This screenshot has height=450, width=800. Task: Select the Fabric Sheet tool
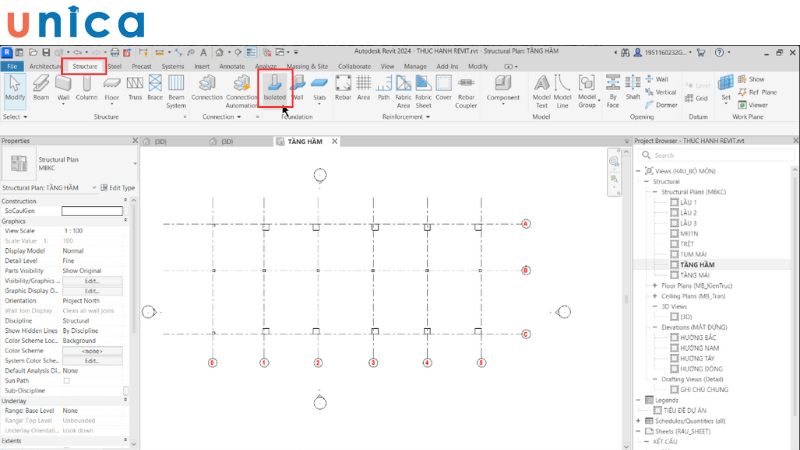[423, 91]
